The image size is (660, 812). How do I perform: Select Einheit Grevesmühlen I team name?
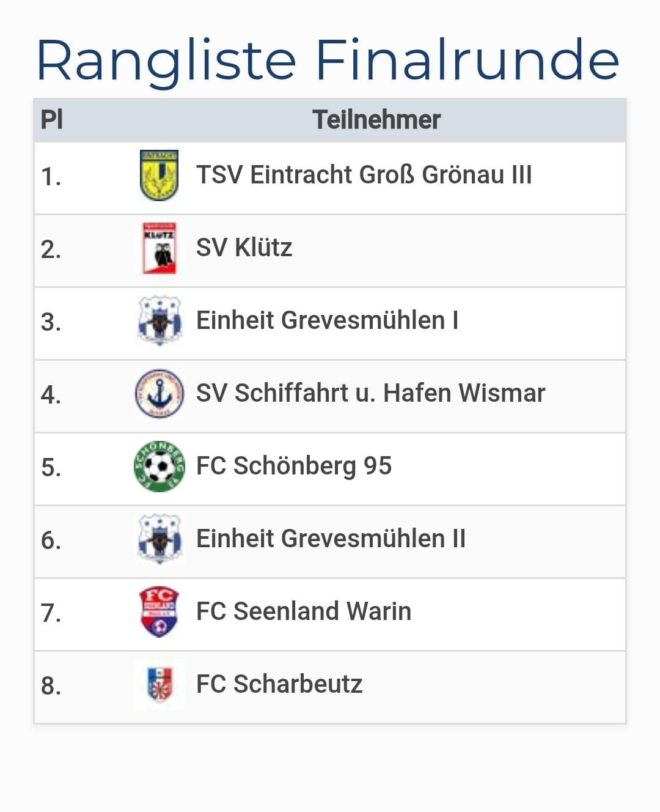pyautogui.click(x=327, y=320)
